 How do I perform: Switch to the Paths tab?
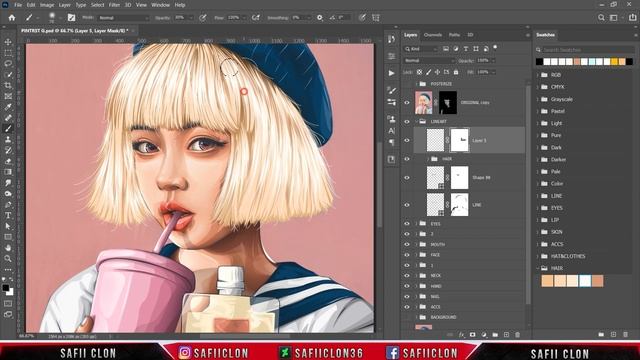(454, 35)
